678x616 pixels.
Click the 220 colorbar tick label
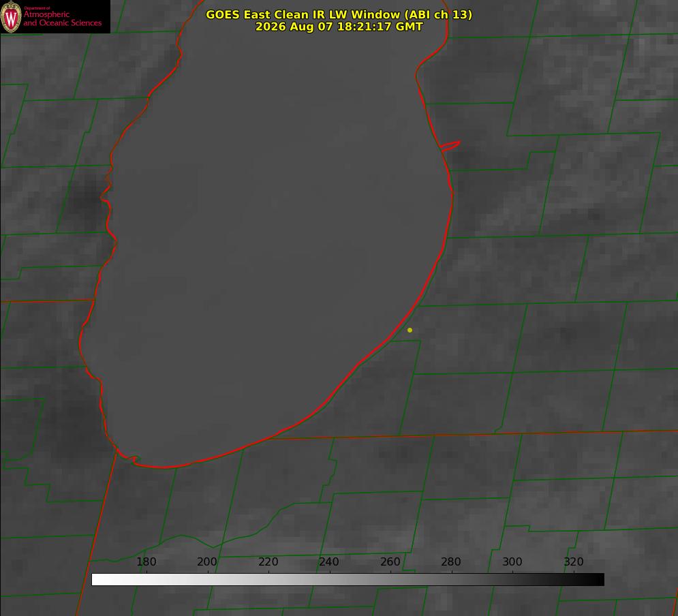268,561
